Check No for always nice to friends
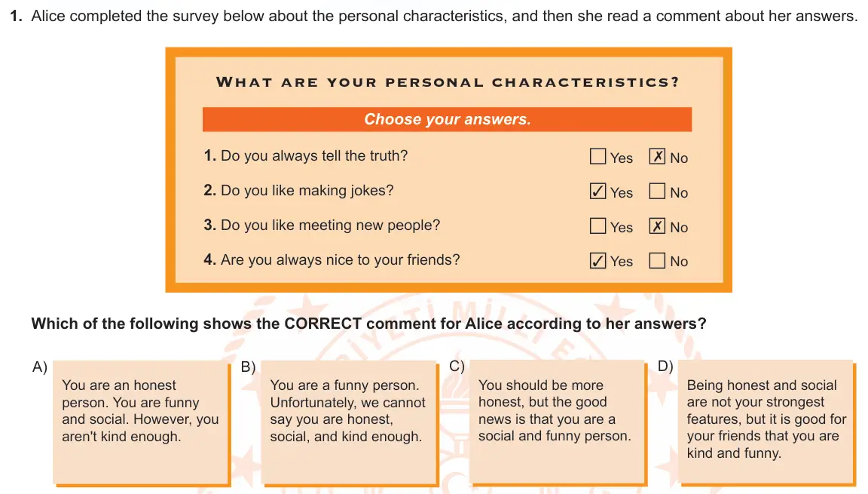 coord(657,260)
